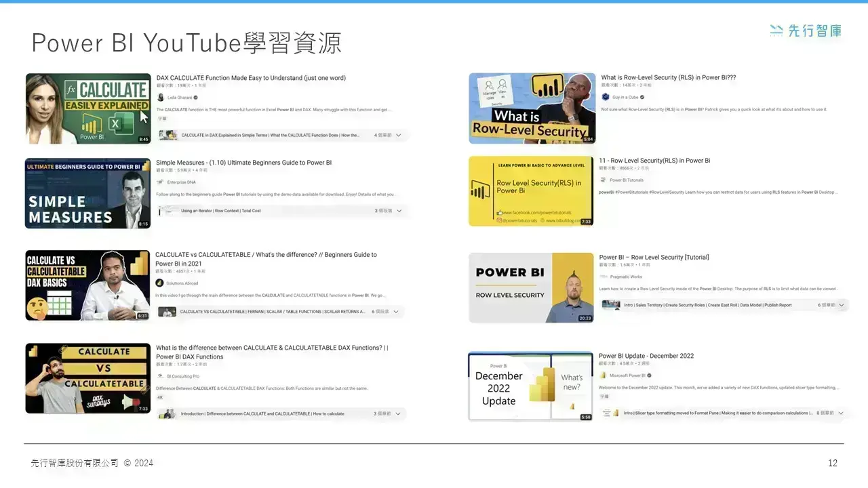Open the DAX Sundays Calculate vs Calculatetable thumbnail

[x=88, y=378]
